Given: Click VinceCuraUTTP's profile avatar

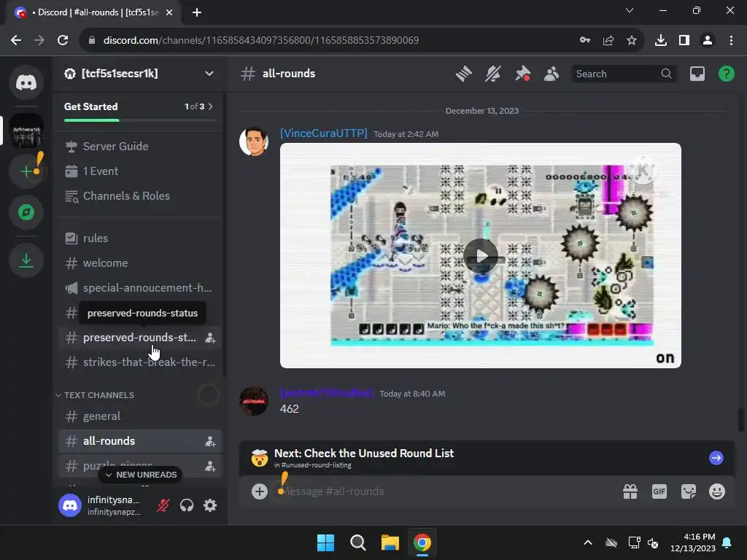Looking at the screenshot, I should [x=253, y=141].
